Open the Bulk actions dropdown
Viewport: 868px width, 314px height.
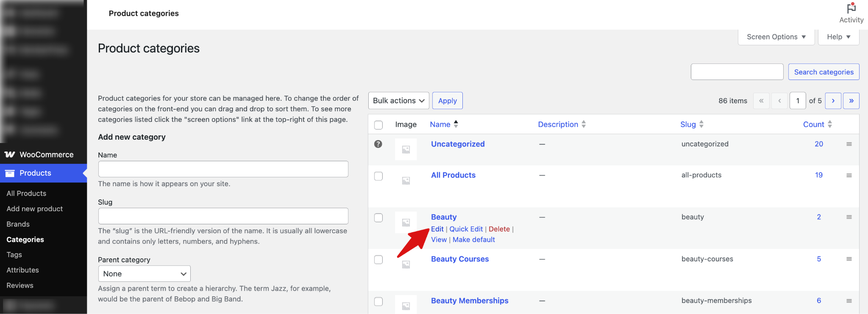(x=398, y=101)
